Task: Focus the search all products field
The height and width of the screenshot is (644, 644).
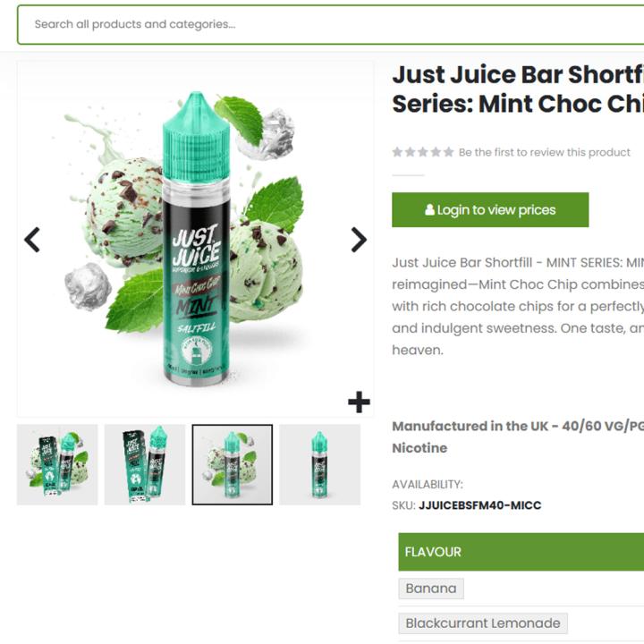Action: (330, 25)
